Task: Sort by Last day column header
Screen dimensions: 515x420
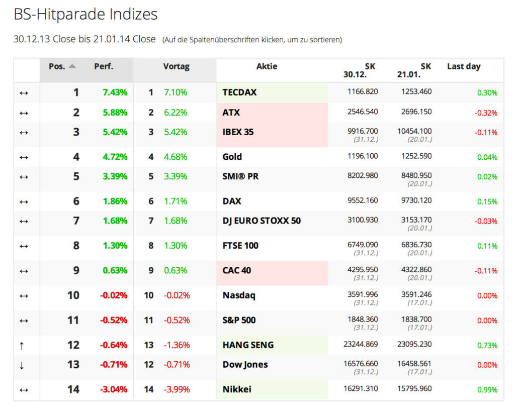Action: (x=463, y=66)
